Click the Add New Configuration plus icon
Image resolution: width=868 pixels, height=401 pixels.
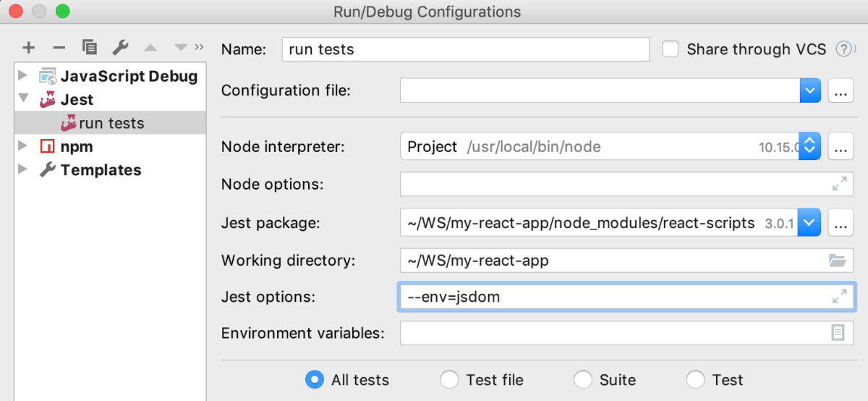click(28, 48)
